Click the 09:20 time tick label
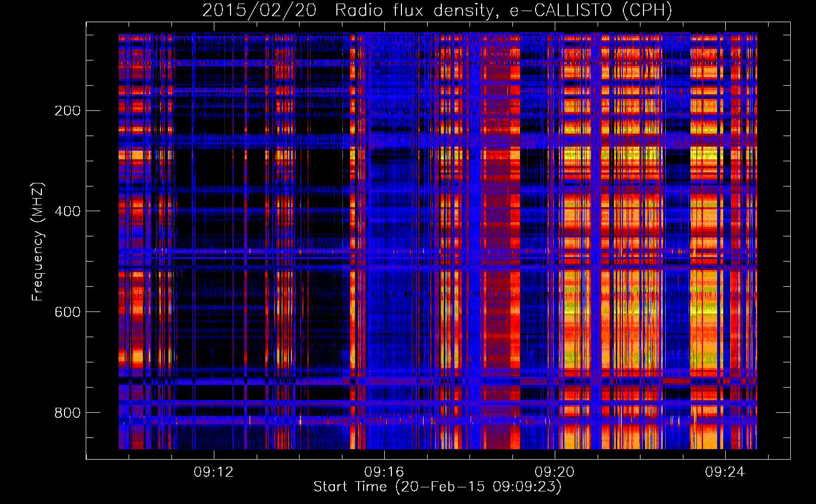The height and width of the screenshot is (504, 816). point(555,472)
